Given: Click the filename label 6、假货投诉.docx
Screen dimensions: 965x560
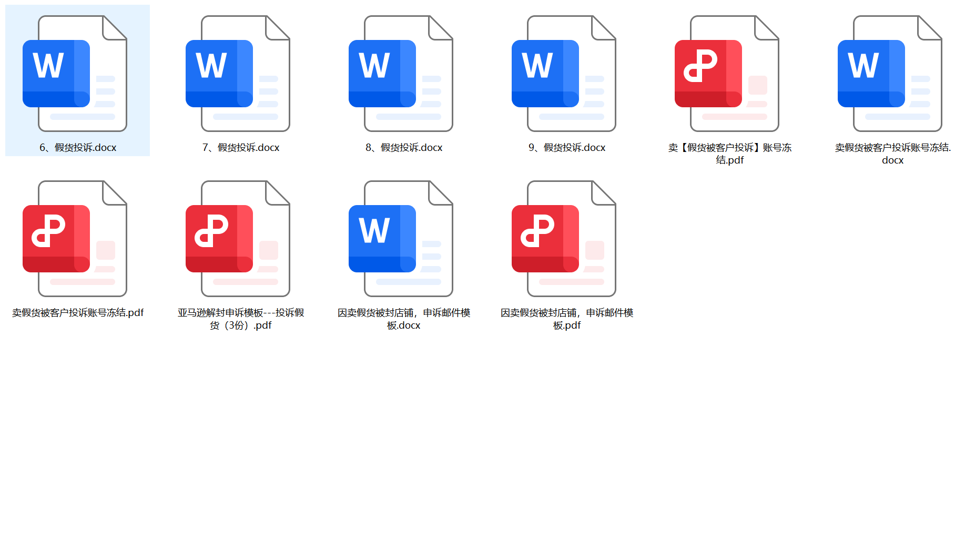Looking at the screenshot, I should [78, 148].
